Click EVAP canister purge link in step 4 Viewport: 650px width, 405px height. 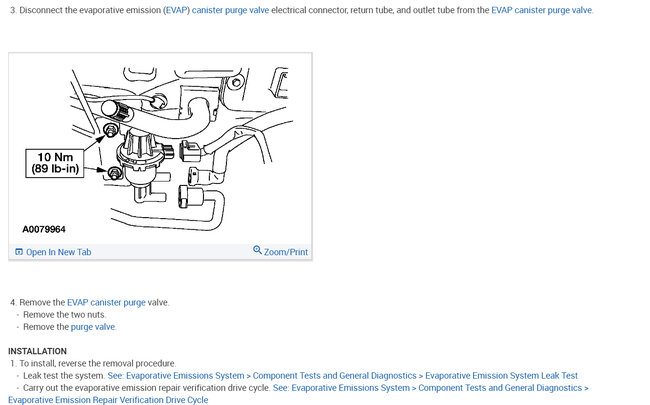(x=106, y=303)
